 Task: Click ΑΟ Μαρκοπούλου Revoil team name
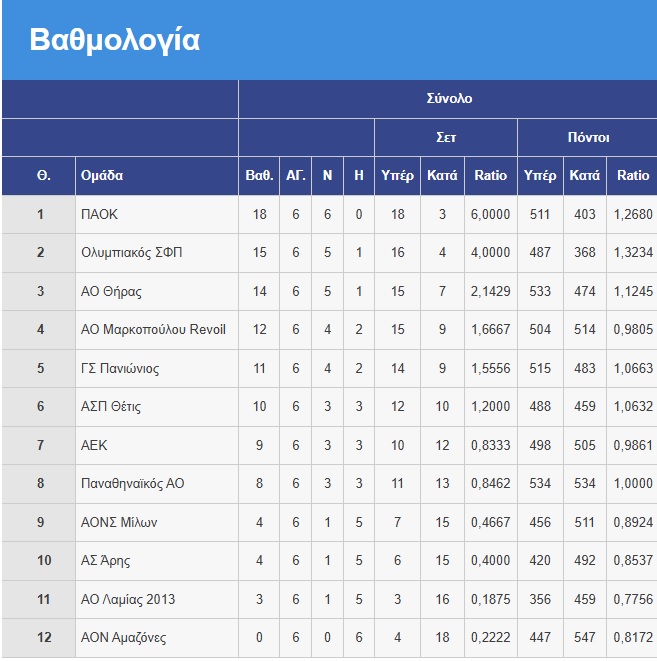point(153,330)
